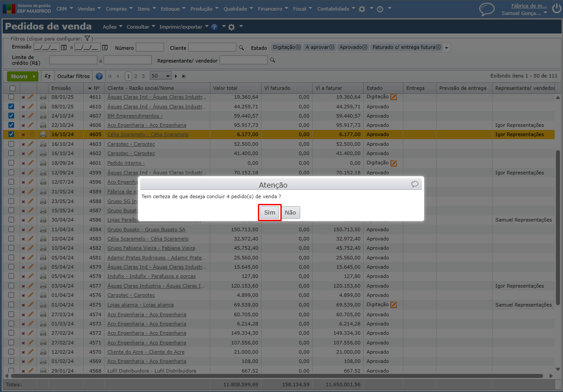
Task: Uncheck the checkbox for order 4610
Action: 11,107
